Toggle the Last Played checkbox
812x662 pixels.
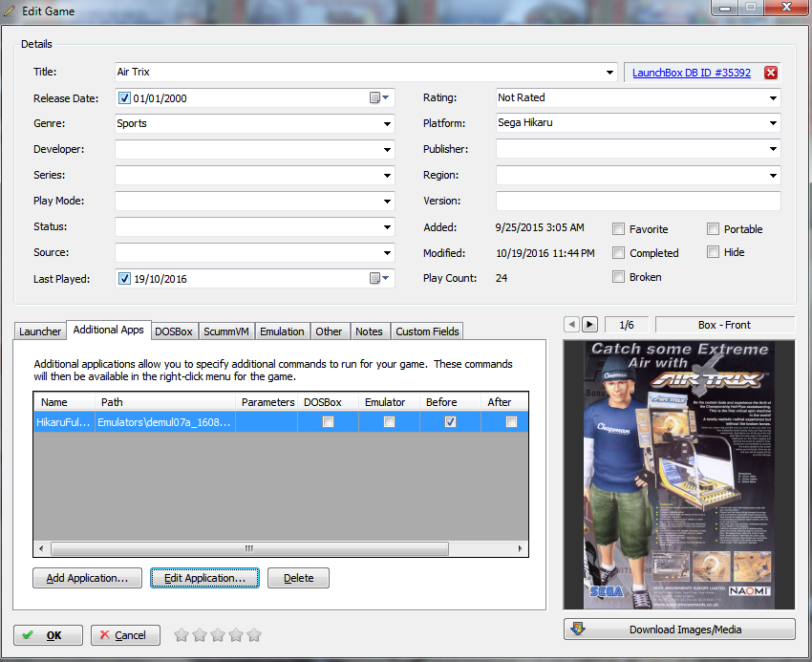coord(124,279)
